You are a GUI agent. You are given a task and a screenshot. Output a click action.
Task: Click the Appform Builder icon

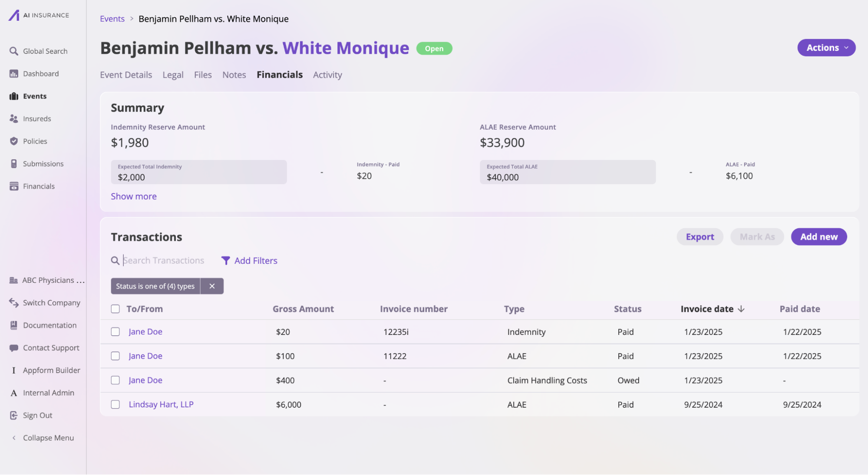14,370
